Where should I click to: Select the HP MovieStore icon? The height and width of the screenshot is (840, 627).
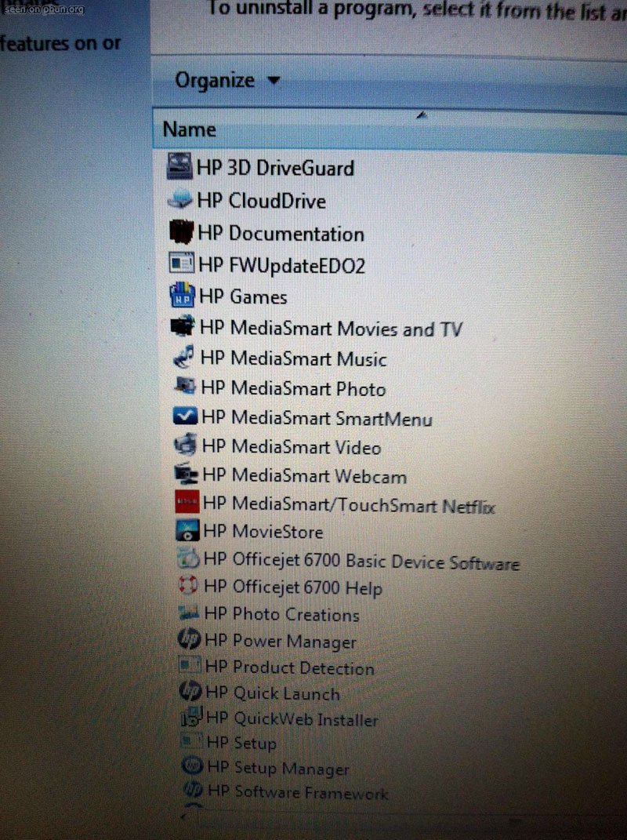[187, 530]
